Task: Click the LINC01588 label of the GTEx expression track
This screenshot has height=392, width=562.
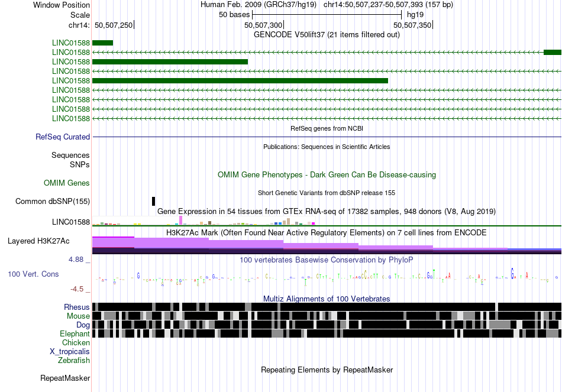Action: pyautogui.click(x=71, y=222)
